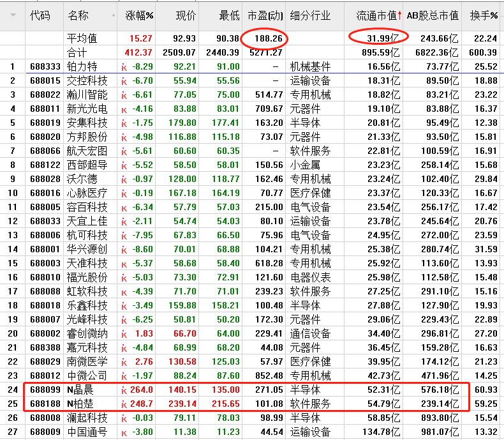504x440 pixels.
Task: Click the K icon in 福光股份 row
Action: [x=124, y=278]
